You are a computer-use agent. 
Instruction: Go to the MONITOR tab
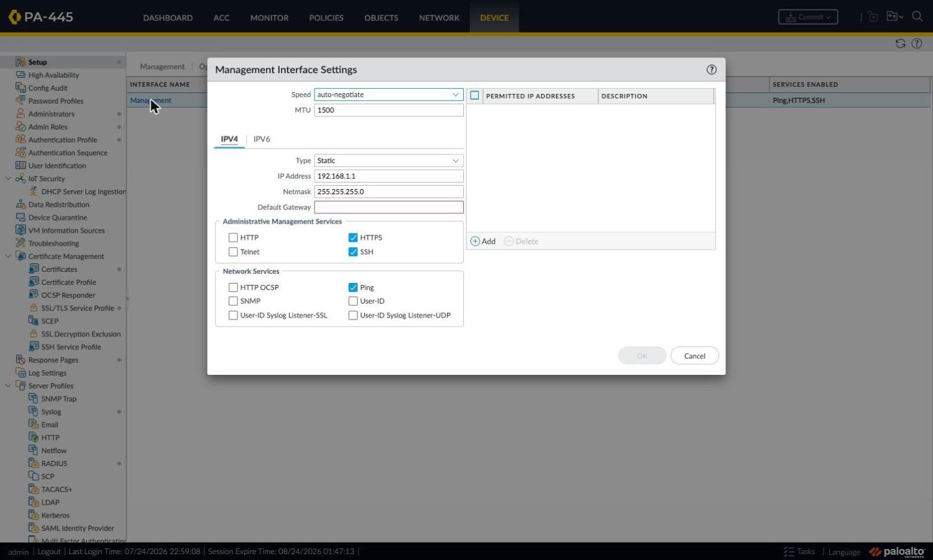[x=269, y=18]
